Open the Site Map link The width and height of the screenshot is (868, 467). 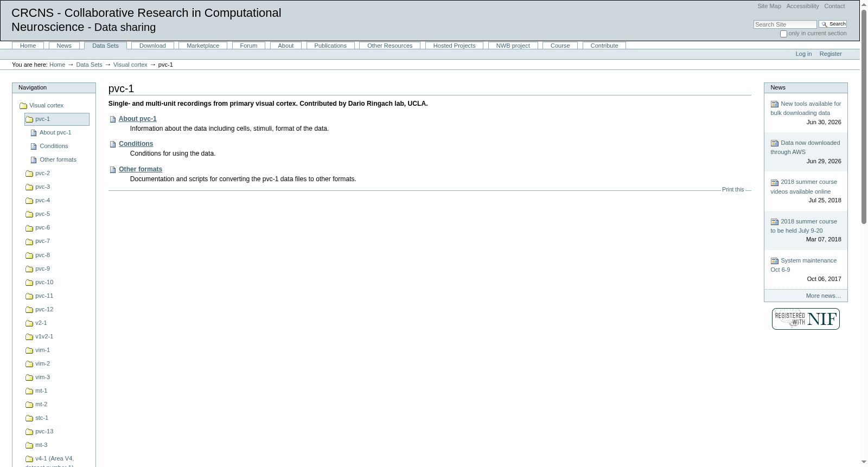click(x=769, y=6)
